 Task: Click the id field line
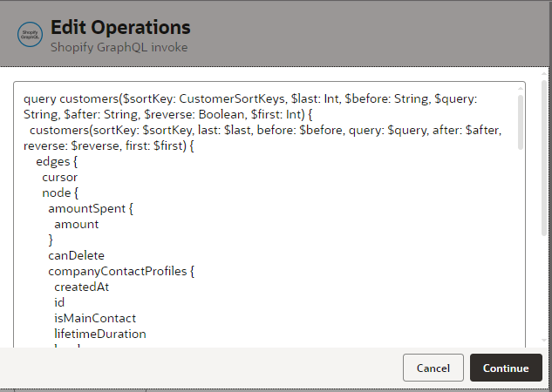pyautogui.click(x=59, y=302)
